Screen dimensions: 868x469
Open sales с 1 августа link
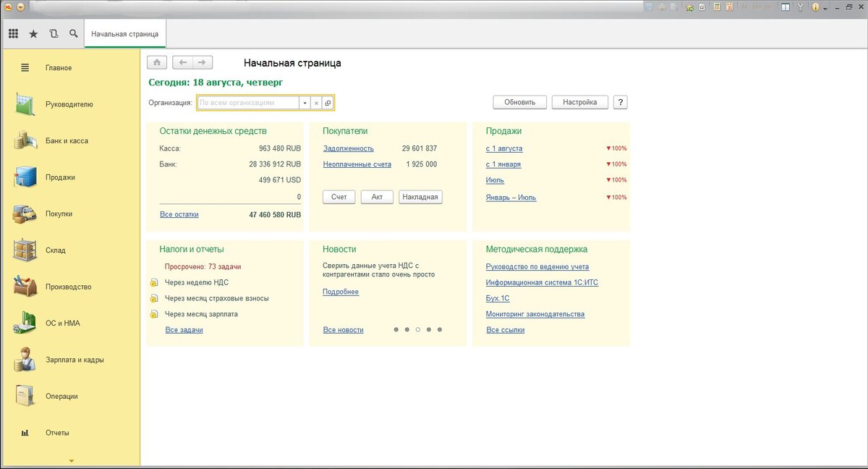504,148
